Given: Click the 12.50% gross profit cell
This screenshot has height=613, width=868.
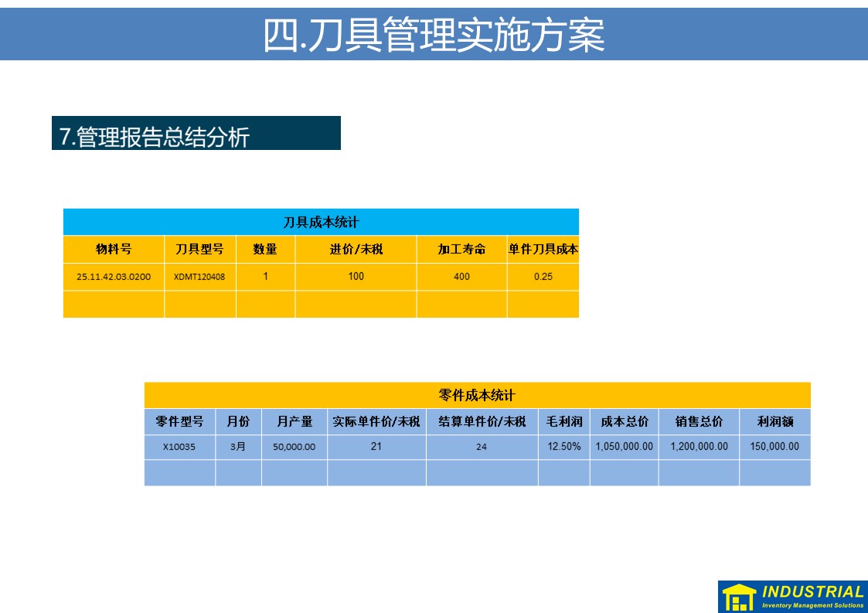Looking at the screenshot, I should pos(563,447).
